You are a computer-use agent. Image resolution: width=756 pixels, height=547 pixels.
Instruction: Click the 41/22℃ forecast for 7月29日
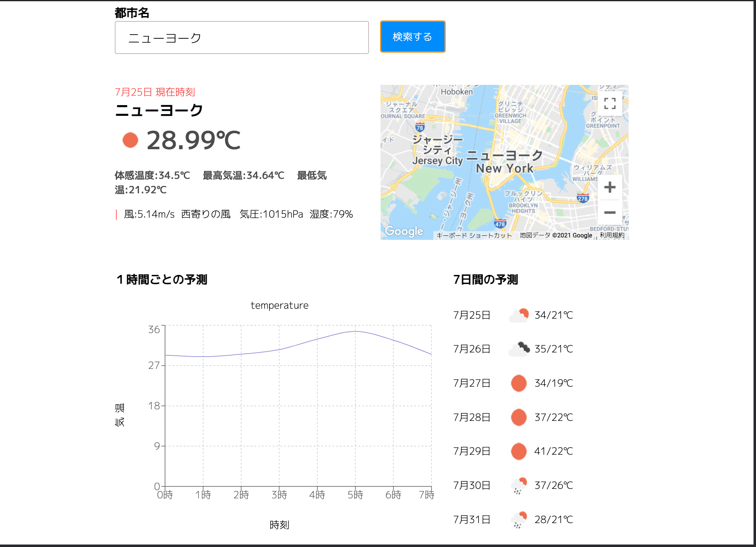(554, 451)
